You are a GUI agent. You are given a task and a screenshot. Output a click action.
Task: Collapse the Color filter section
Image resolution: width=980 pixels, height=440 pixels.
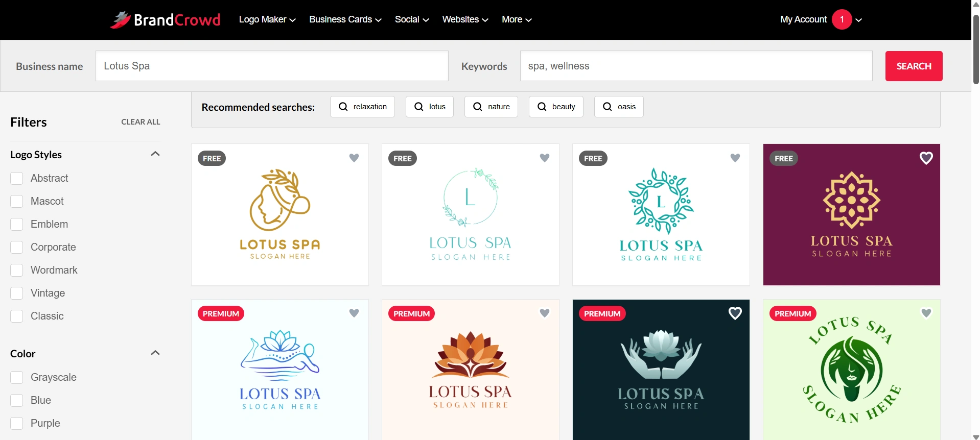155,353
